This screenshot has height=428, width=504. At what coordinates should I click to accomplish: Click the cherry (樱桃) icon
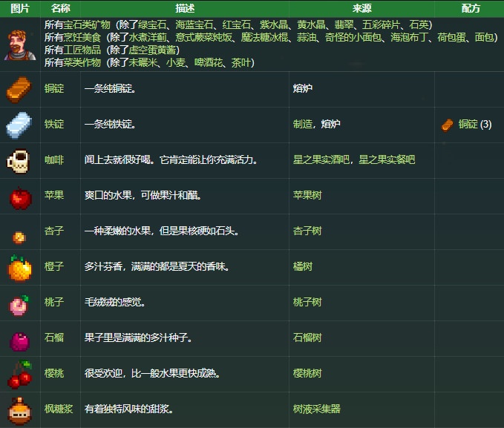(x=20, y=374)
